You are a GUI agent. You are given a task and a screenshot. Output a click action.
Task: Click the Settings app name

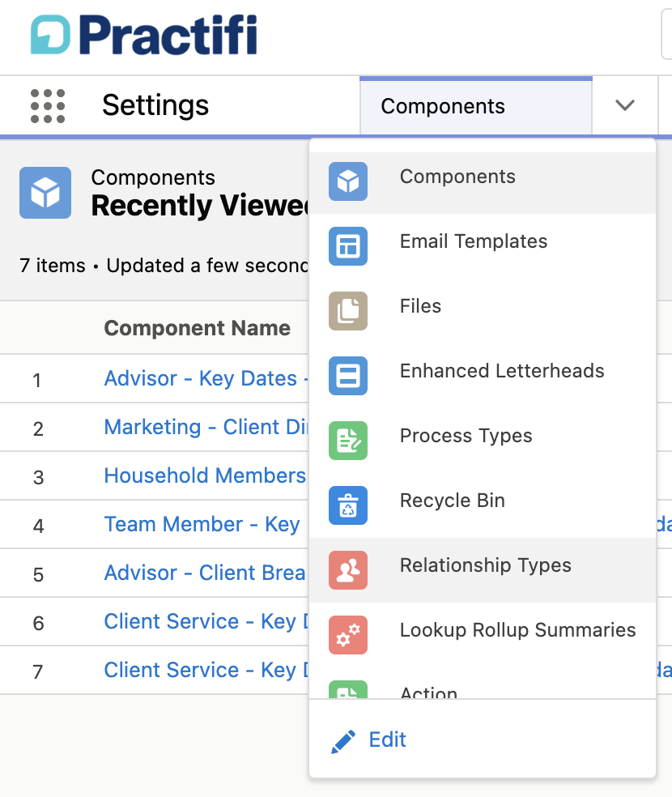tap(155, 105)
